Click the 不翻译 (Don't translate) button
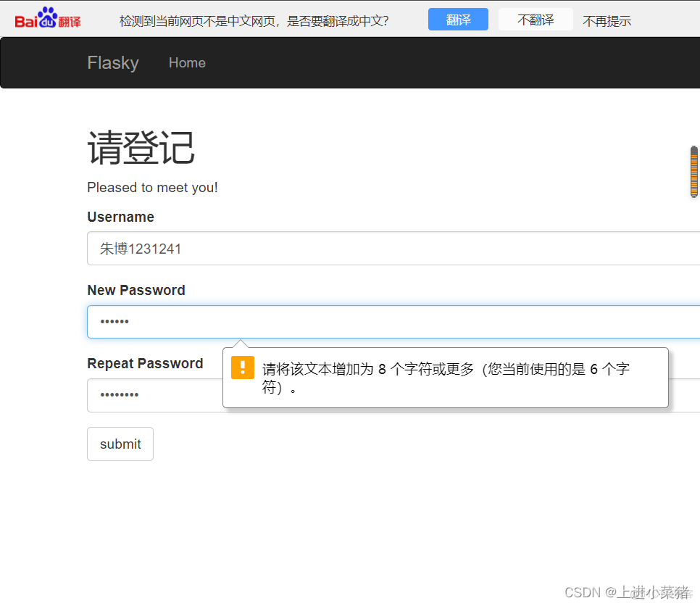The width and height of the screenshot is (700, 606). (535, 19)
